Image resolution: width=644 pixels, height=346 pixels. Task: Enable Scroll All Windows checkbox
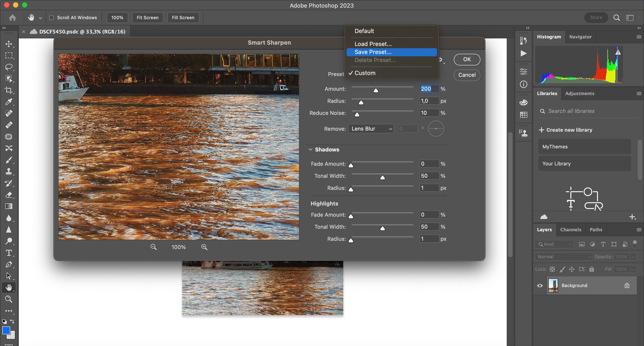coord(51,18)
